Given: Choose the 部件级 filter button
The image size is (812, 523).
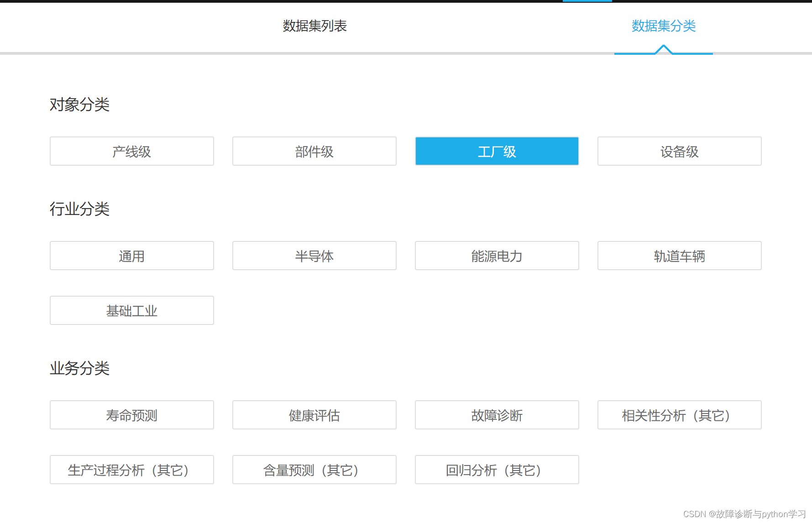Looking at the screenshot, I should pyautogui.click(x=314, y=151).
